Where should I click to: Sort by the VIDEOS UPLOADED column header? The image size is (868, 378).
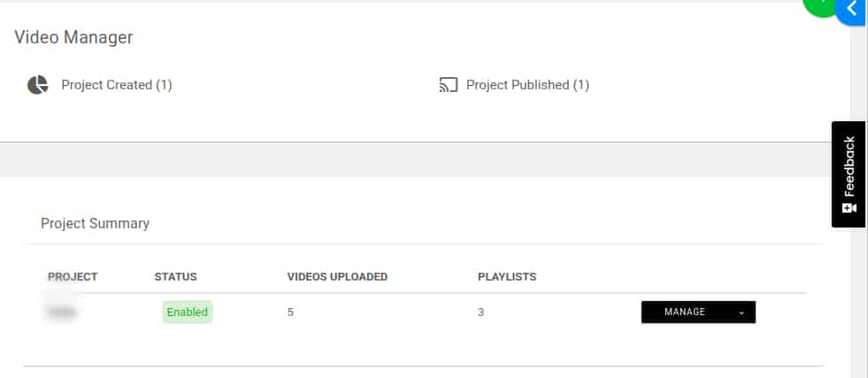coord(337,277)
